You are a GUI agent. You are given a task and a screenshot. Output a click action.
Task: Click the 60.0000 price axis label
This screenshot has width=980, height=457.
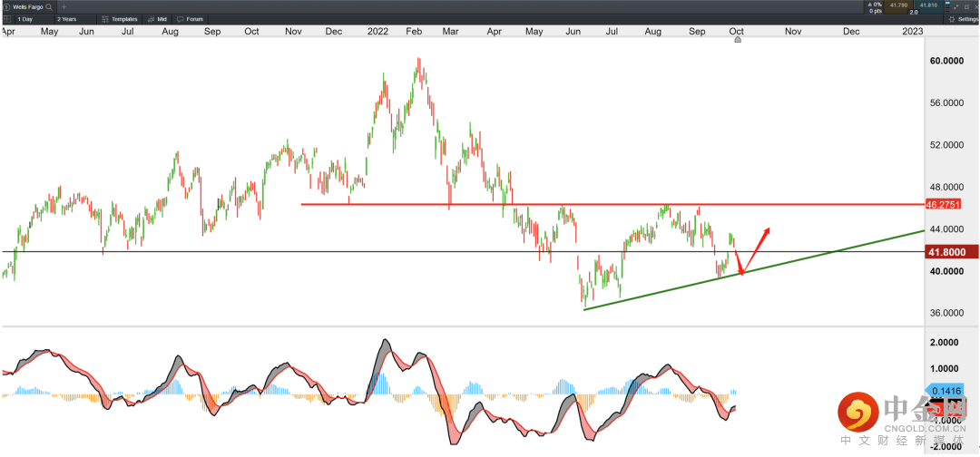pos(945,61)
